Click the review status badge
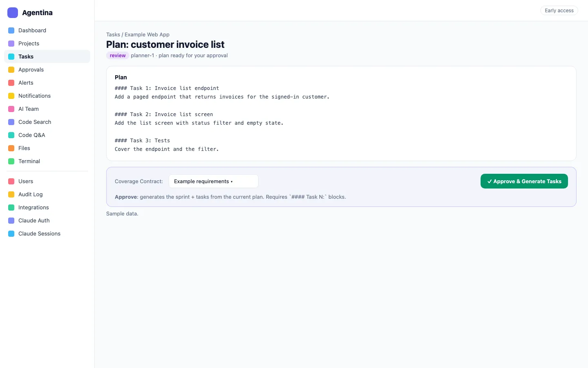 click(118, 56)
